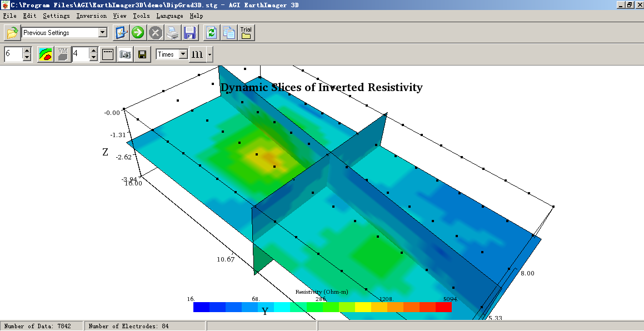The height and width of the screenshot is (331, 644).
Task: Click the settings checklist icon
Action: [121, 32]
